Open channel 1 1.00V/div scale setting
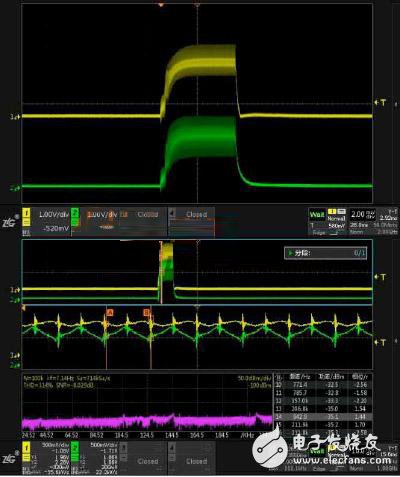The width and height of the screenshot is (400, 477). 54,214
